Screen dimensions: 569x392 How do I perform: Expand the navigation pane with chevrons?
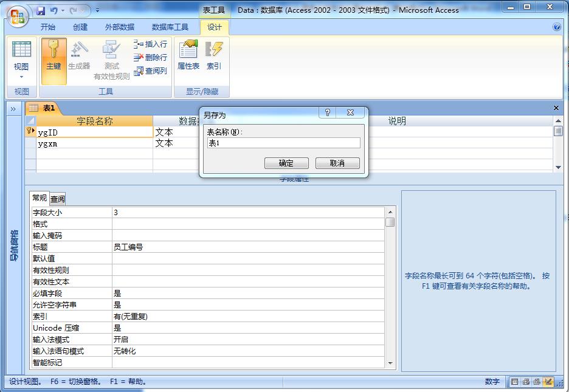click(13, 109)
